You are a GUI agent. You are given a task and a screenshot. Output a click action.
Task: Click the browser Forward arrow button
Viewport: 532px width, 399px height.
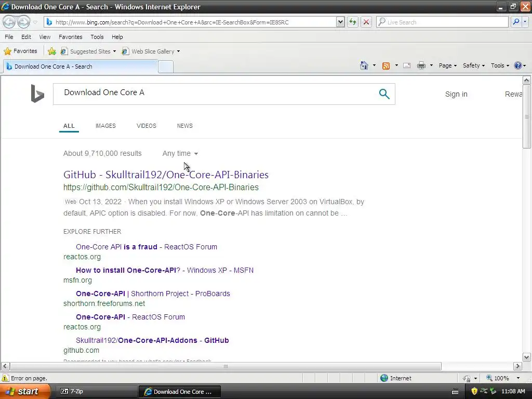point(23,22)
